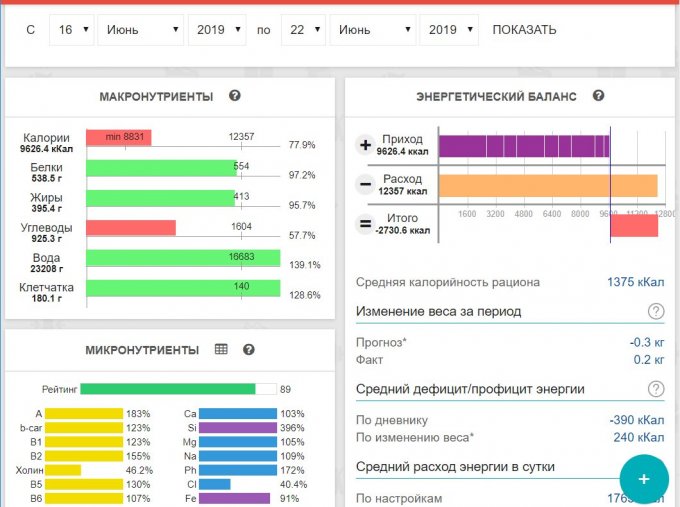Click the equals icon beside Итого
Screen dimensions: 680x507
pyautogui.click(x=365, y=224)
